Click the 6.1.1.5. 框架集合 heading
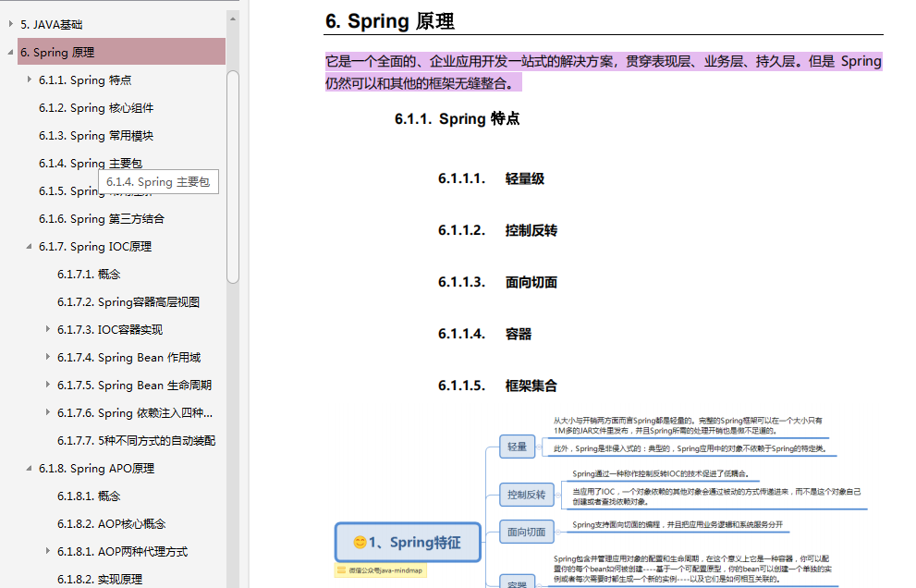This screenshot has height=588, width=916. pos(497,386)
